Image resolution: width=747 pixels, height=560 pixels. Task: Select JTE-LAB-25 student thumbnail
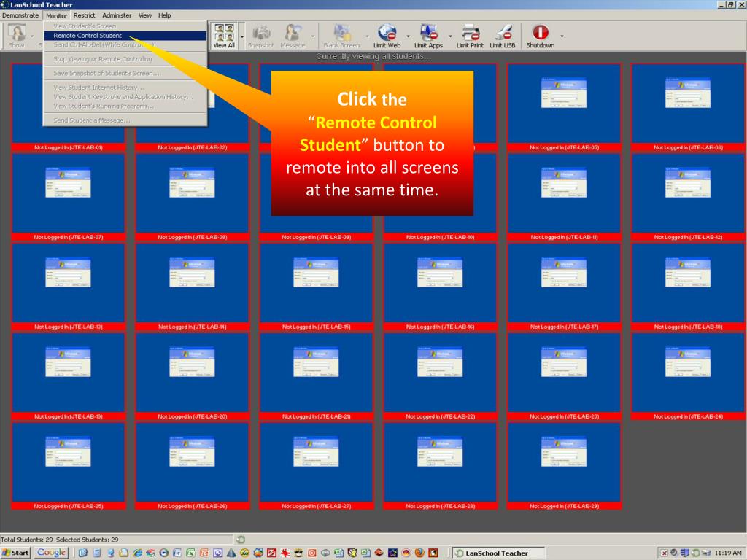68,466
